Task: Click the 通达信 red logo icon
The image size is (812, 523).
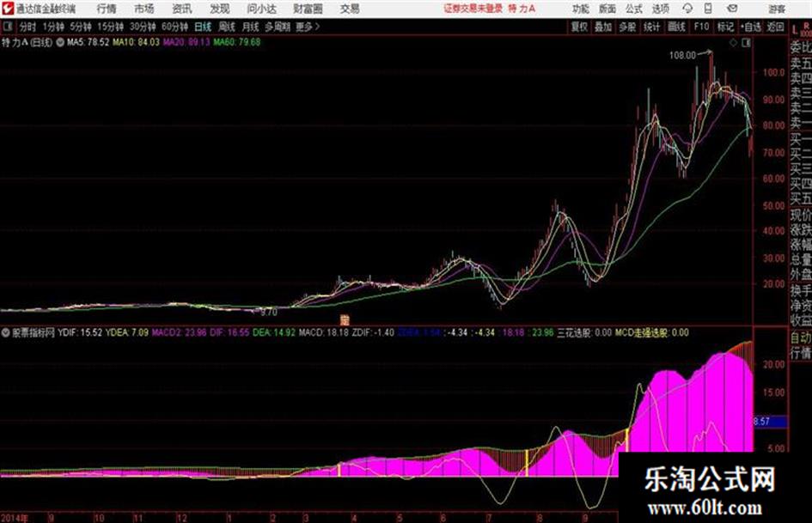Action: (7, 9)
